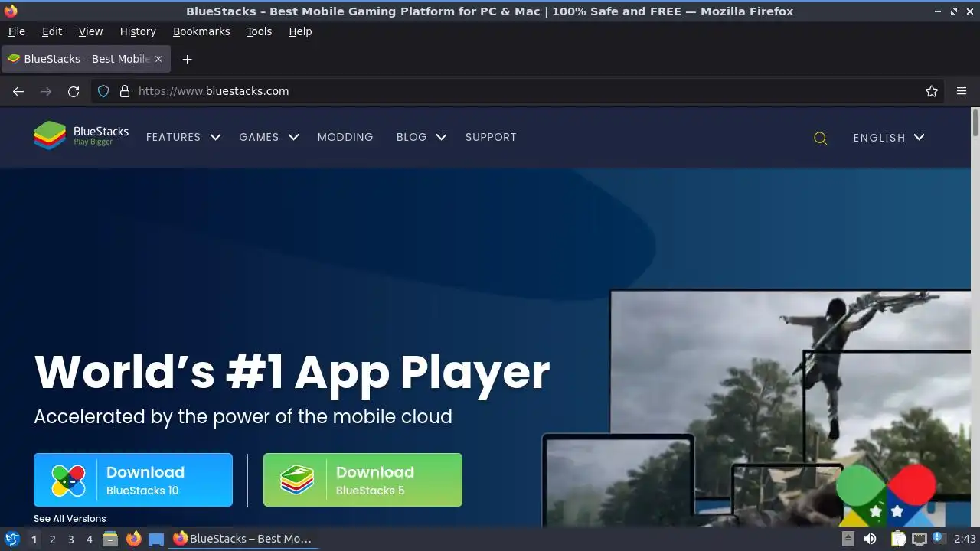Image resolution: width=980 pixels, height=551 pixels.
Task: Open the ENGLISH language dropdown
Action: click(889, 138)
